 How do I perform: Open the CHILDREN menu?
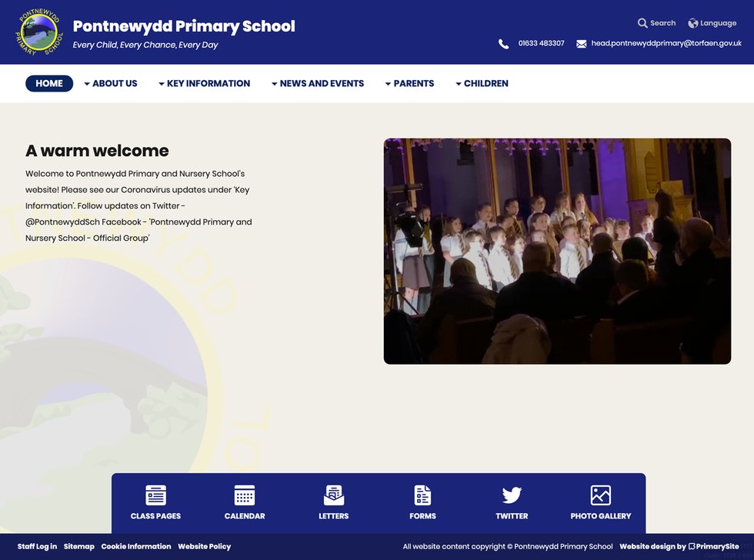pyautogui.click(x=485, y=83)
